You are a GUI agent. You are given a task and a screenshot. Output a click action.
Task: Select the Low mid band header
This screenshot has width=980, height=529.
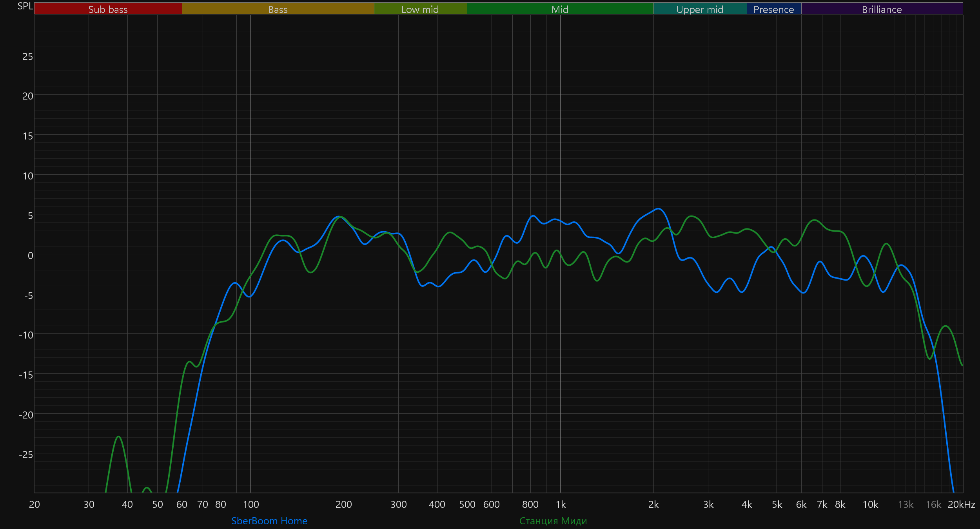[420, 9]
